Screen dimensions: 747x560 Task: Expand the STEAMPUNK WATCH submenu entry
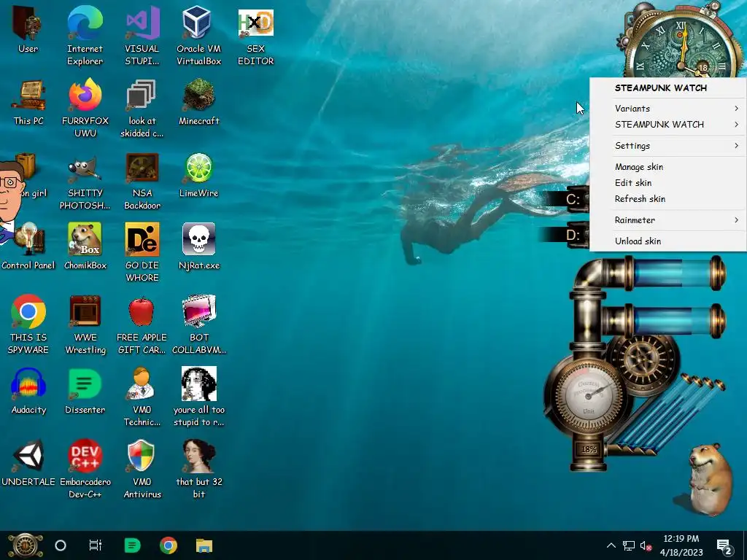668,124
